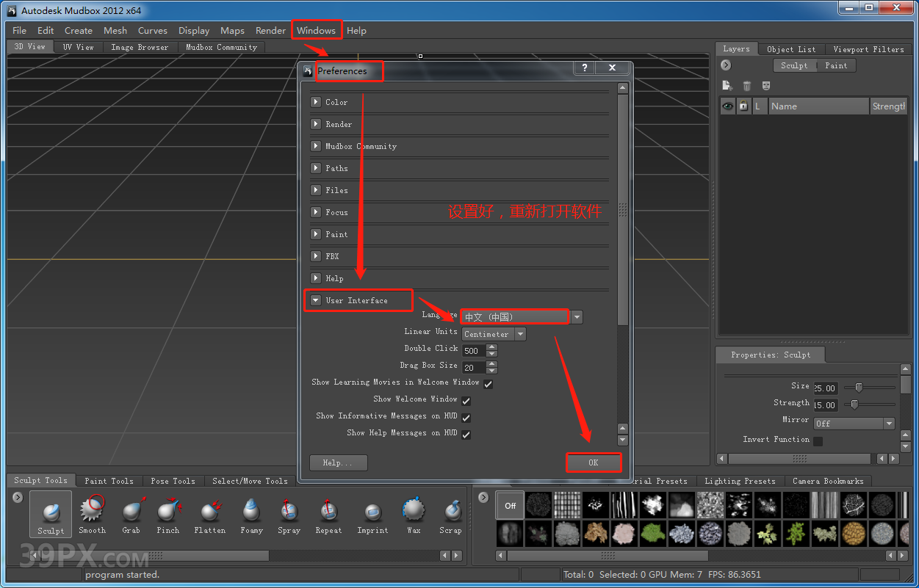Expand the Color preferences section
Viewport: 919px width, 588px height.
tap(316, 102)
